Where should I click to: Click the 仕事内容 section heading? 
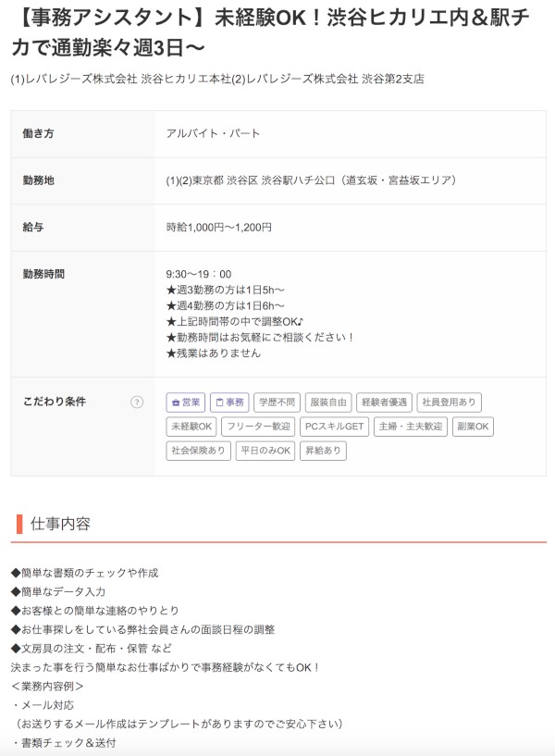pyautogui.click(x=60, y=524)
